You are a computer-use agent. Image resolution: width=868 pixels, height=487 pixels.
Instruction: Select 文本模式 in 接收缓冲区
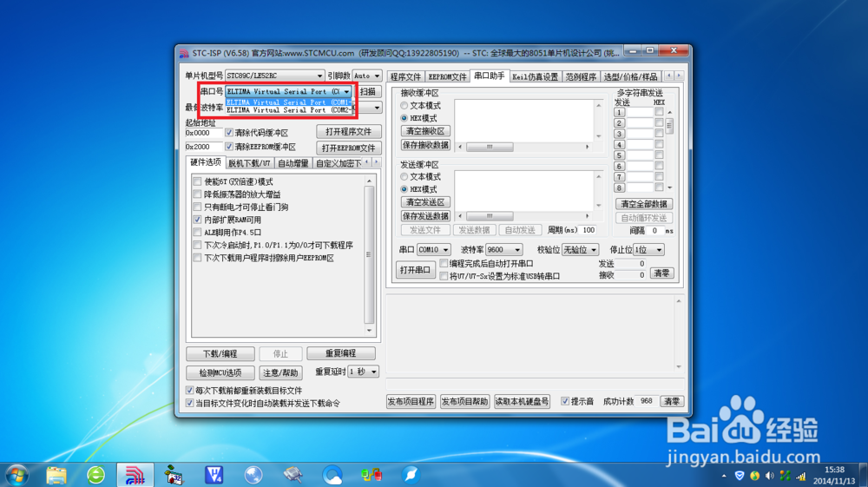[x=404, y=105]
